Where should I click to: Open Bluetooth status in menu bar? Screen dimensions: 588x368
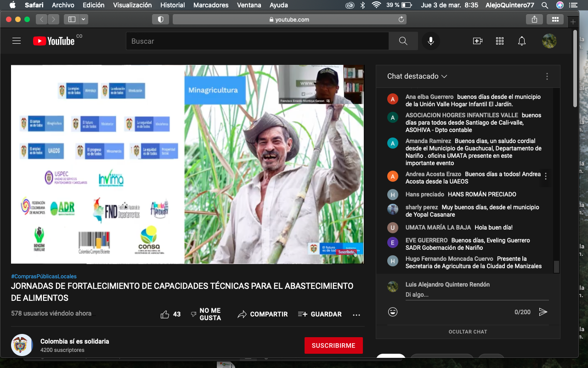[362, 5]
